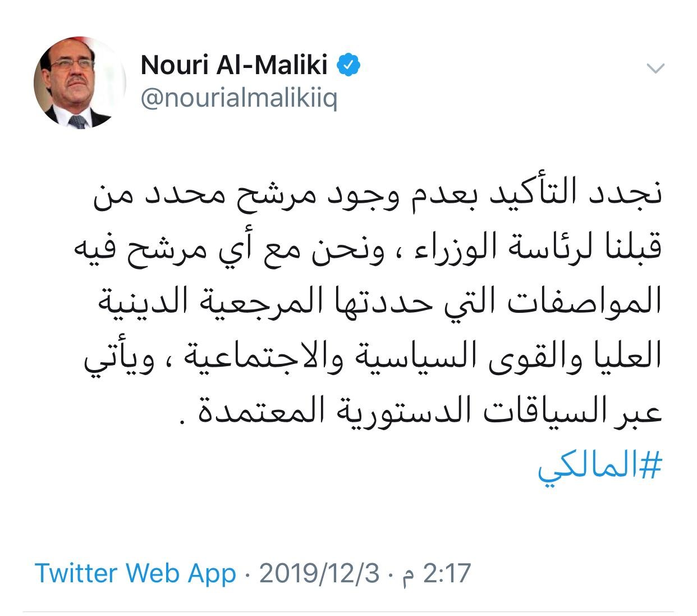
Task: Click the 2:17 tweet time
Action: tap(447, 573)
